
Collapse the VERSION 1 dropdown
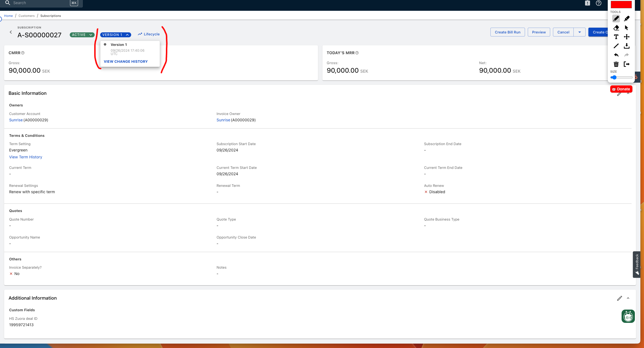pyautogui.click(x=115, y=35)
